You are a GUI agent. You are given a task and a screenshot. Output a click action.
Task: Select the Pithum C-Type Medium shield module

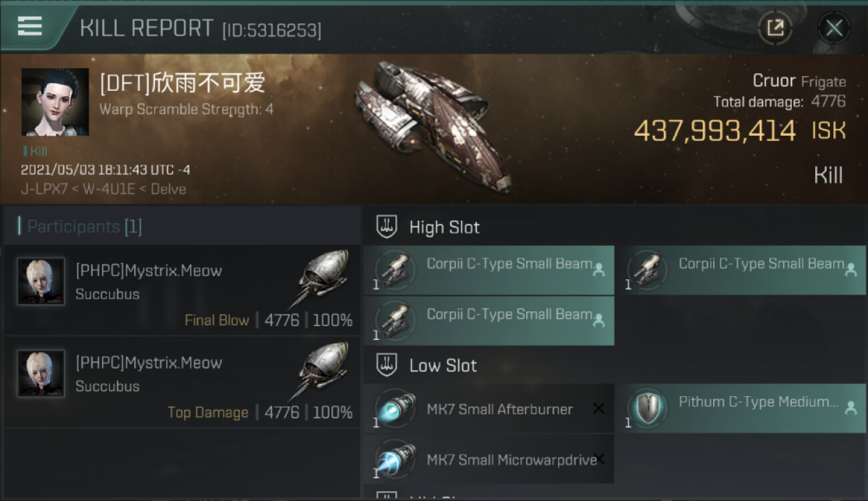tap(740, 408)
